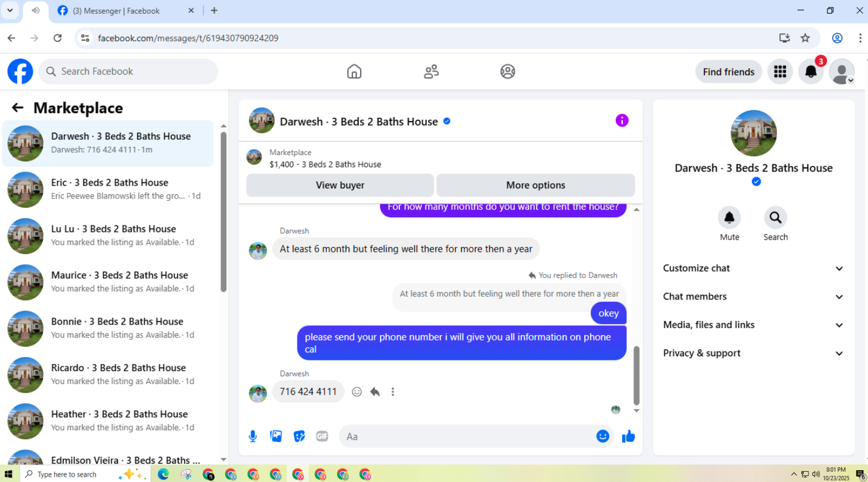The height and width of the screenshot is (482, 868).
Task: Click the taskbar Type here to search box
Action: tap(85, 474)
